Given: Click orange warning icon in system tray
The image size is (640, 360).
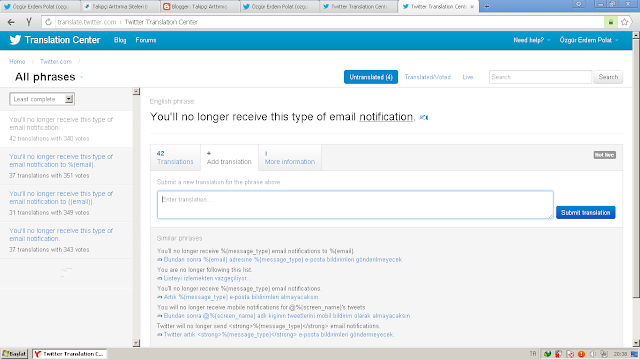Looking at the screenshot, I should [x=581, y=354].
